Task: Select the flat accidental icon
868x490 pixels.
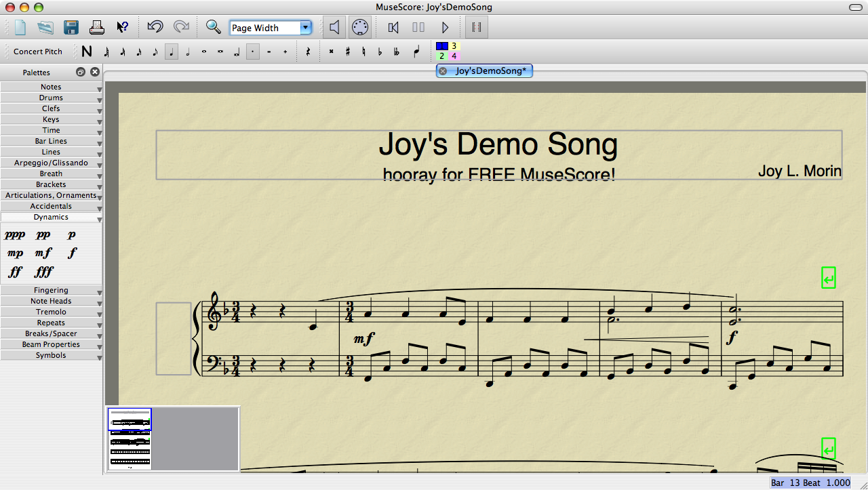Action: click(x=380, y=52)
